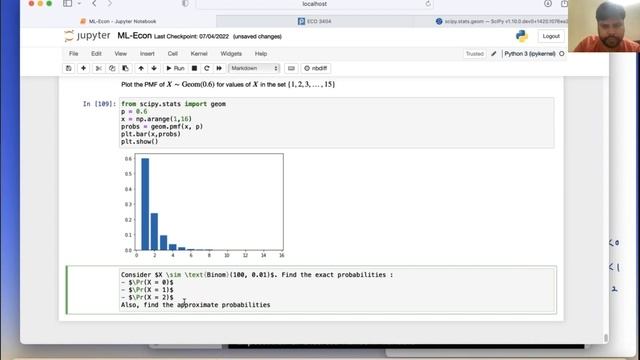
Task: Open the command palette keyboard icon
Action: 291,68
